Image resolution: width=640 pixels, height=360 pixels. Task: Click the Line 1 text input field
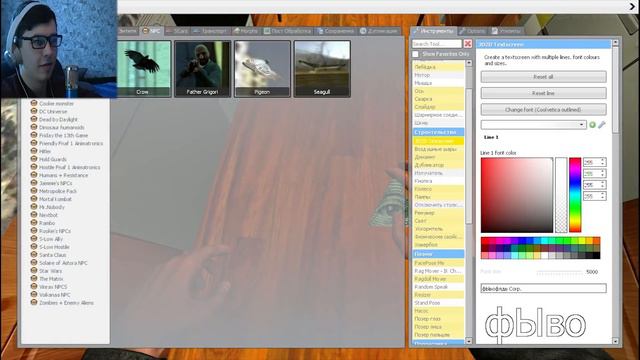(x=543, y=289)
